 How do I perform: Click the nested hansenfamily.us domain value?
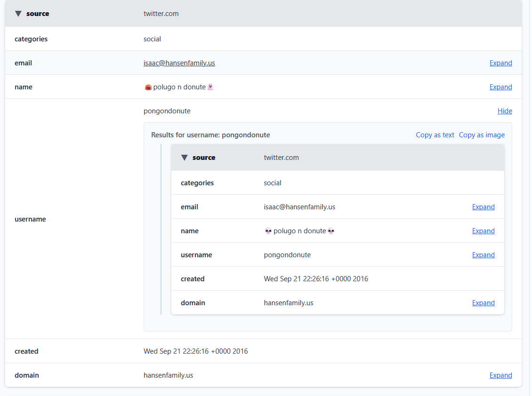[289, 303]
